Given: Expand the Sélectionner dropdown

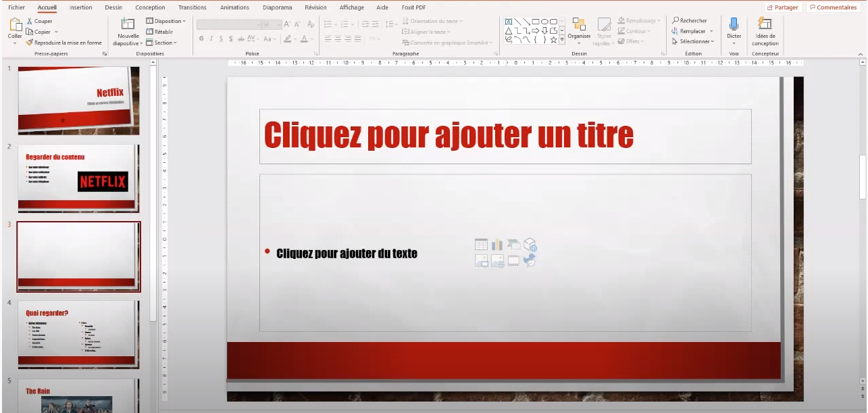Looking at the screenshot, I should tap(692, 41).
